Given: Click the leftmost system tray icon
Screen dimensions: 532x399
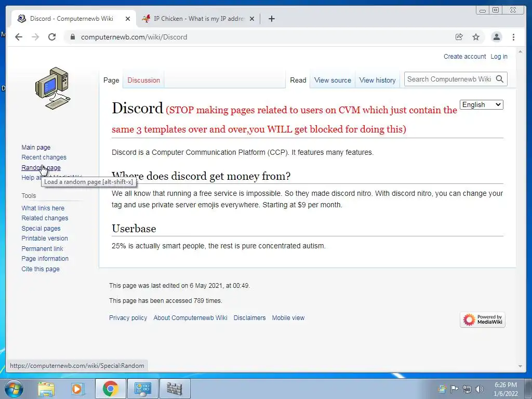Looking at the screenshot, I should click(442, 389).
